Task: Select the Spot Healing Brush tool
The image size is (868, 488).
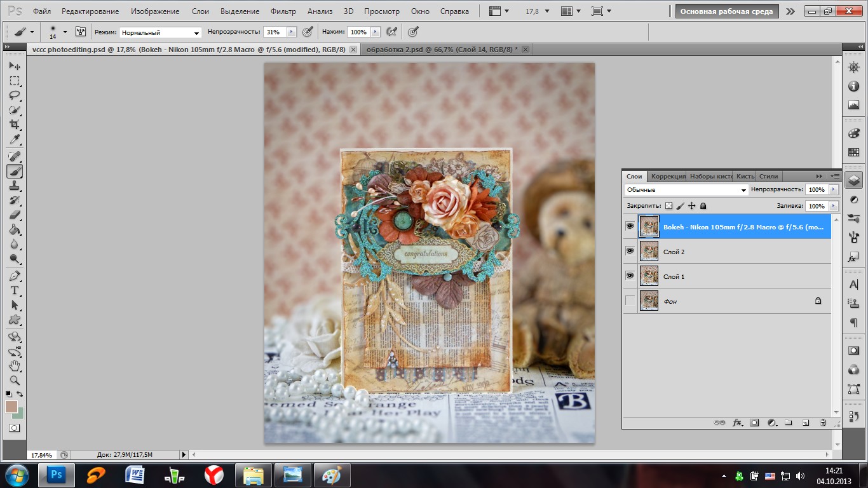Action: point(15,156)
